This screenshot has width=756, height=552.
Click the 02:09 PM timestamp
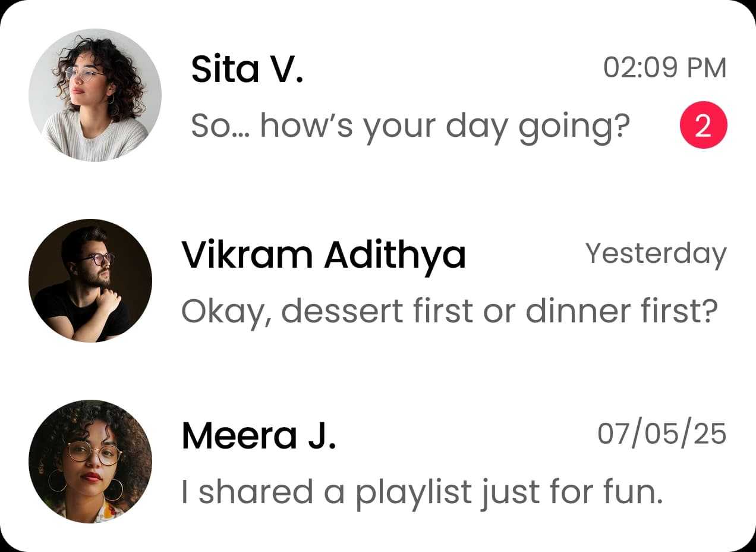[x=664, y=68]
